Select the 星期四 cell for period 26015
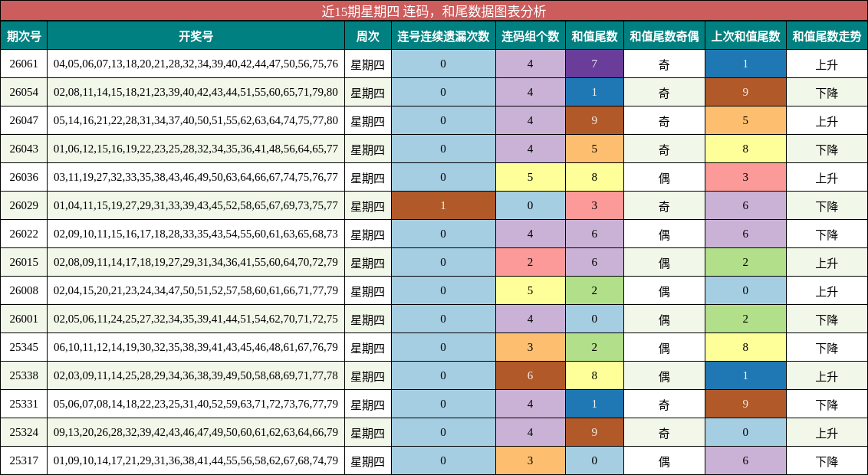 368,260
